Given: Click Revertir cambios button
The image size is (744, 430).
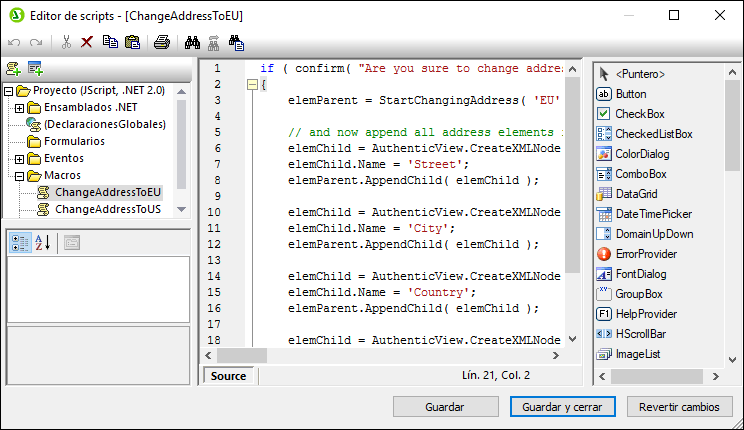Looking at the screenshot, I should click(x=679, y=407).
